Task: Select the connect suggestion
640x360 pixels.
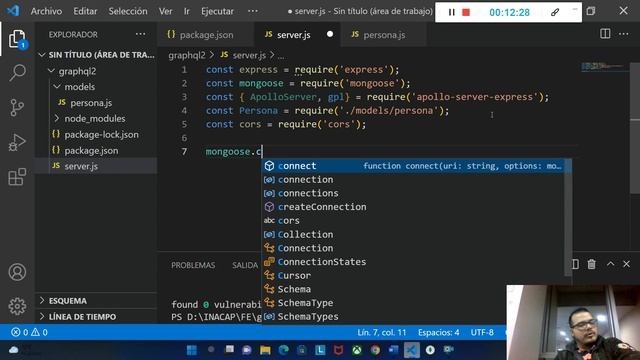Action: (413, 166)
